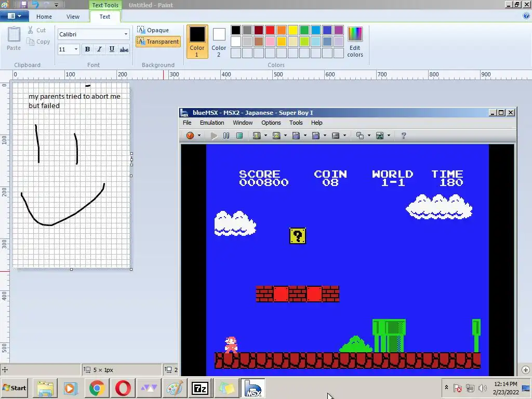532x399 pixels.
Task: Customize Quick Access Toolbar arrow
Action: pyautogui.click(x=56, y=5)
